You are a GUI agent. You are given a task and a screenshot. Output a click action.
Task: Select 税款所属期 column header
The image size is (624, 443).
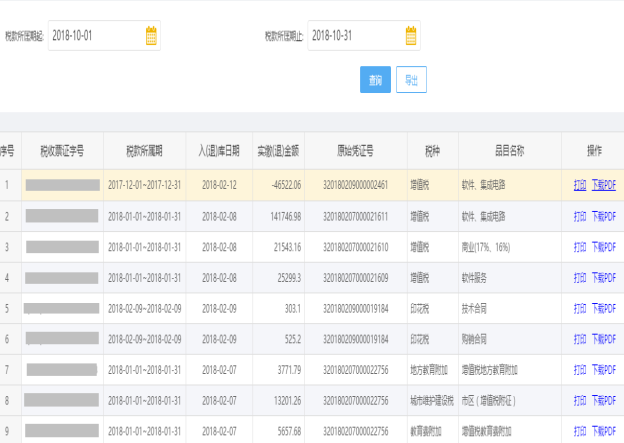click(144, 151)
